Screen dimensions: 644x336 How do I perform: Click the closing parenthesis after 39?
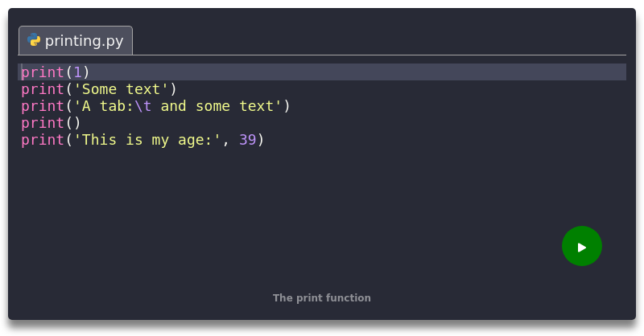[x=261, y=140]
